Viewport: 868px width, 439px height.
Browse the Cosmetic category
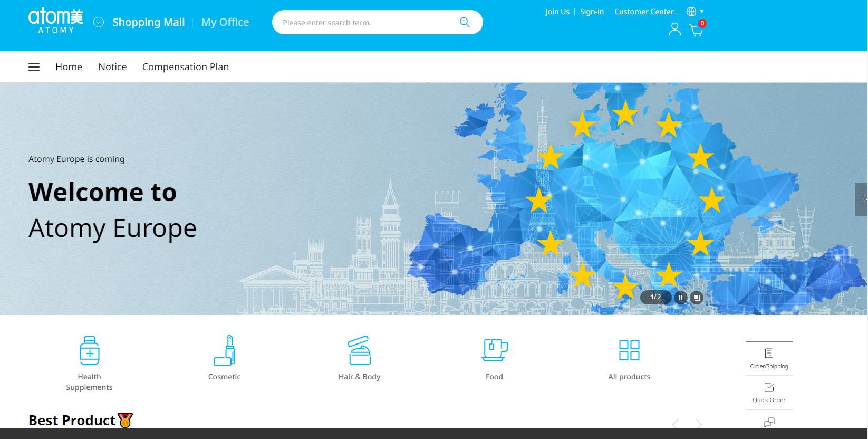click(x=225, y=358)
